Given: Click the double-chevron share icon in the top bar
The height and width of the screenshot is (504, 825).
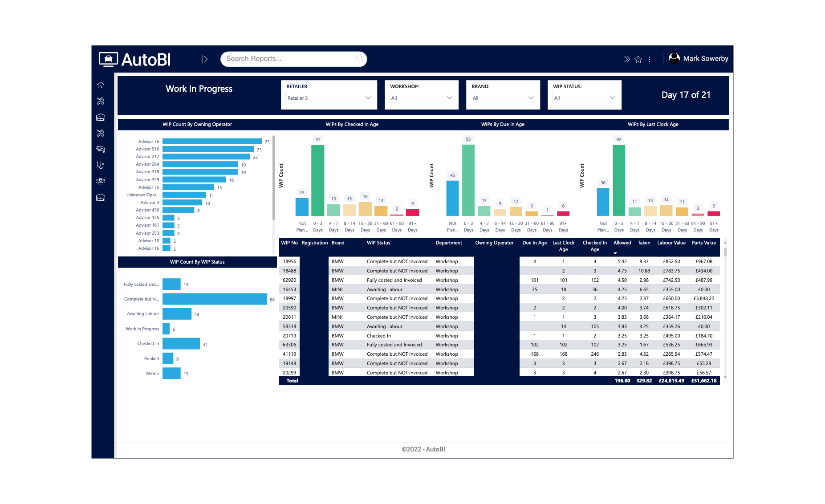Looking at the screenshot, I should (x=627, y=59).
